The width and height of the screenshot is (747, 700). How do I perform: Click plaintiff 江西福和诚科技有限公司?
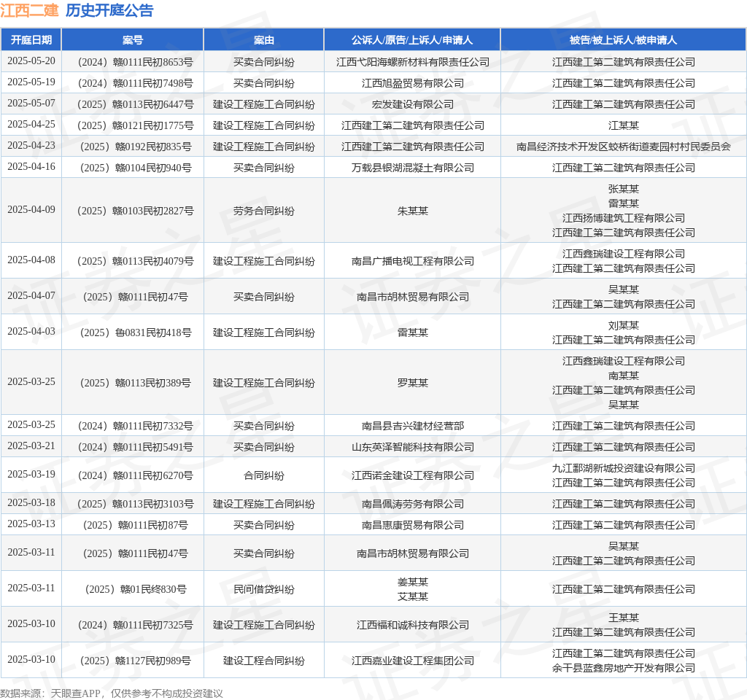pyautogui.click(x=413, y=625)
